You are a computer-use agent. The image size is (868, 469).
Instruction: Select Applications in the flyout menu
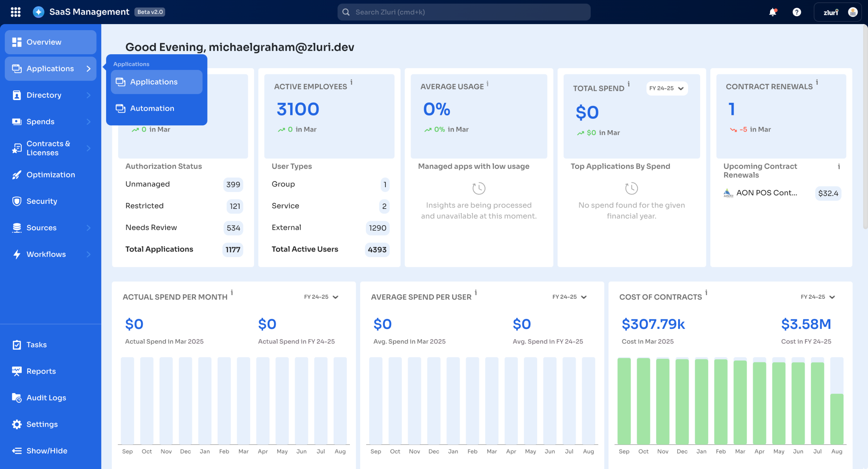click(154, 82)
